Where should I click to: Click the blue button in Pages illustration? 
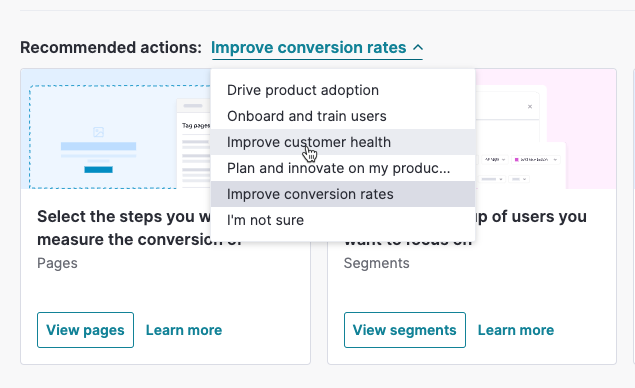tap(98, 169)
